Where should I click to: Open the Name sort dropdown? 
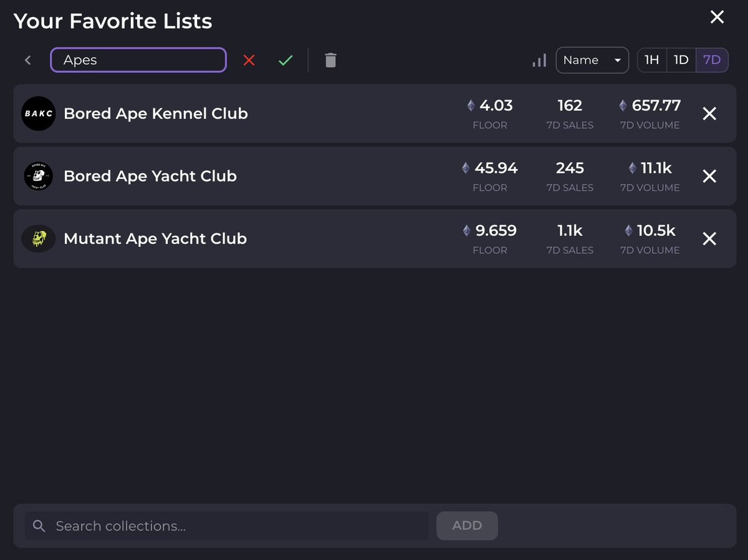click(x=592, y=60)
